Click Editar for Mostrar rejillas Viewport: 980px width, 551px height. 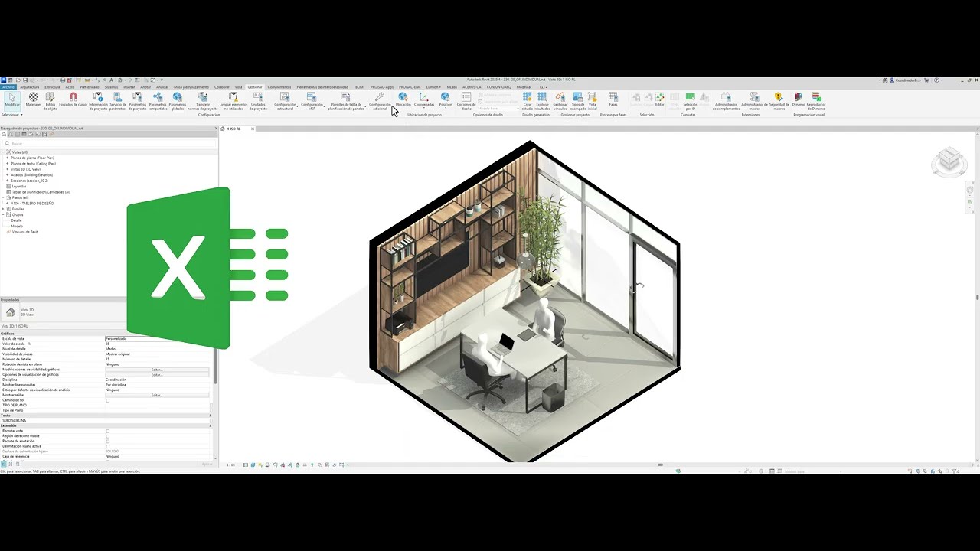(157, 395)
